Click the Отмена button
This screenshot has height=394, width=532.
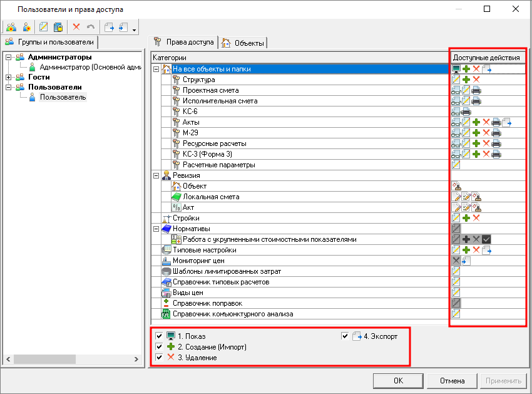(451, 380)
